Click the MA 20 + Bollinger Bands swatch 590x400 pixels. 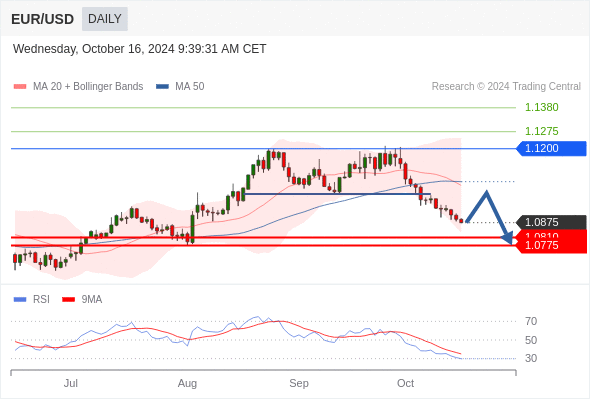[20, 87]
